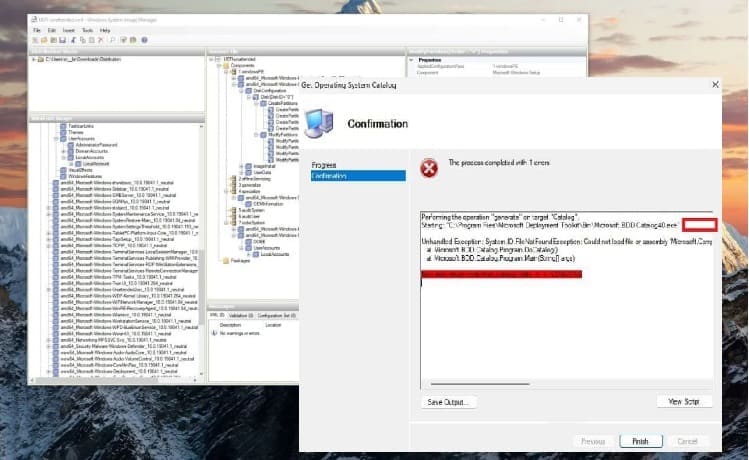Click the Create Configuration Set toolbar icon
Screen dimensions: 749x460
coord(133,40)
